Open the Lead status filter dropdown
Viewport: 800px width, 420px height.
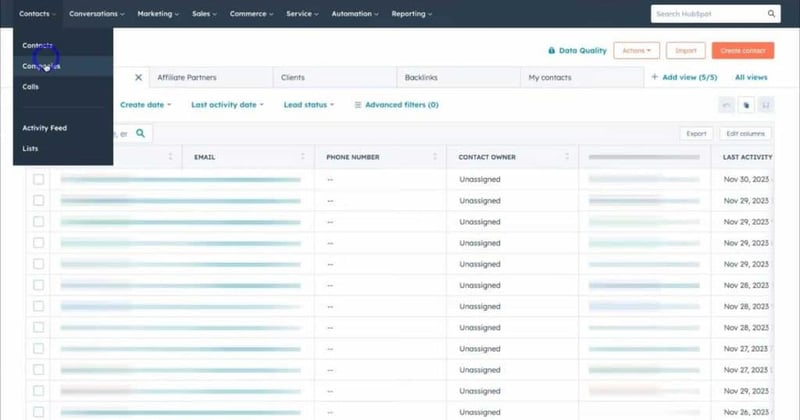309,105
